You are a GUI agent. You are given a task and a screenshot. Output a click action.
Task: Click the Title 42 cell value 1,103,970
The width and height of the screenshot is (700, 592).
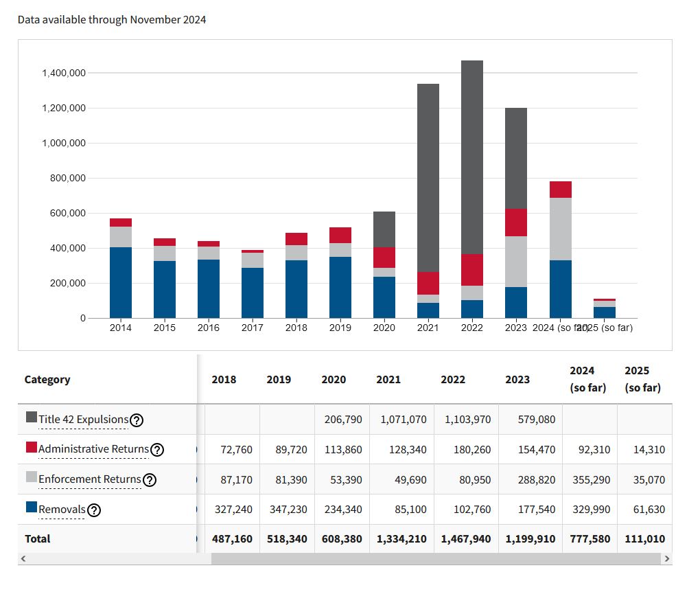tap(468, 420)
